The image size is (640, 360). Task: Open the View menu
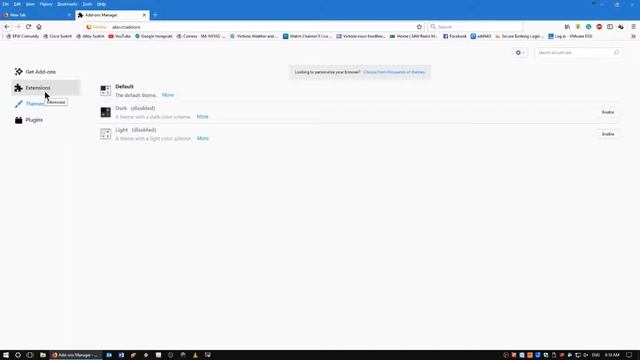[30, 4]
